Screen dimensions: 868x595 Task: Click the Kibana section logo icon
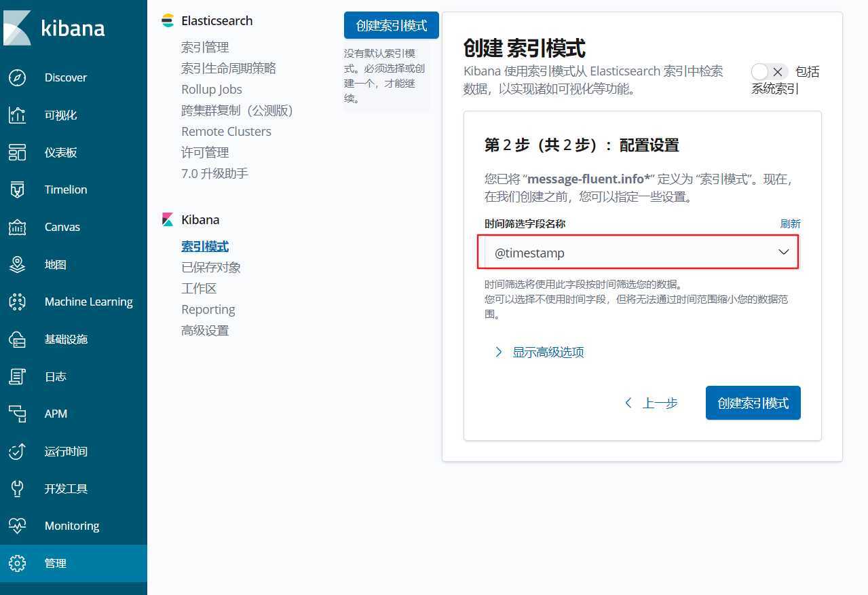(x=167, y=219)
